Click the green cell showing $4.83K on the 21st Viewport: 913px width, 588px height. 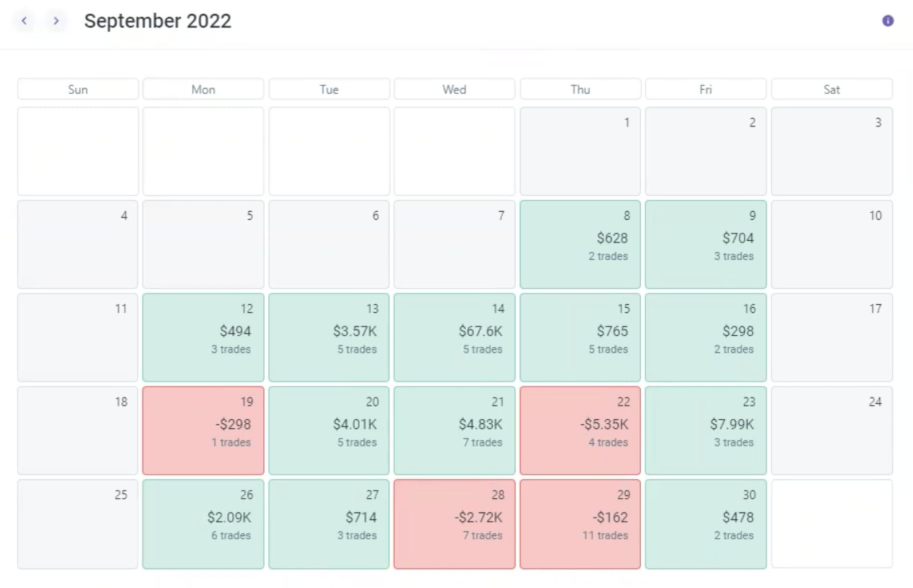(x=454, y=431)
